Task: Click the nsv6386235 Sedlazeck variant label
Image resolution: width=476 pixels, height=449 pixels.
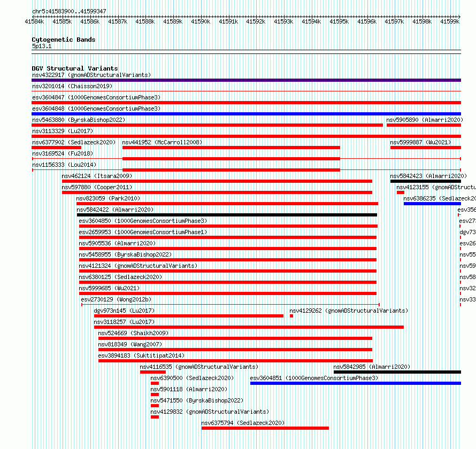Action: pyautogui.click(x=440, y=198)
